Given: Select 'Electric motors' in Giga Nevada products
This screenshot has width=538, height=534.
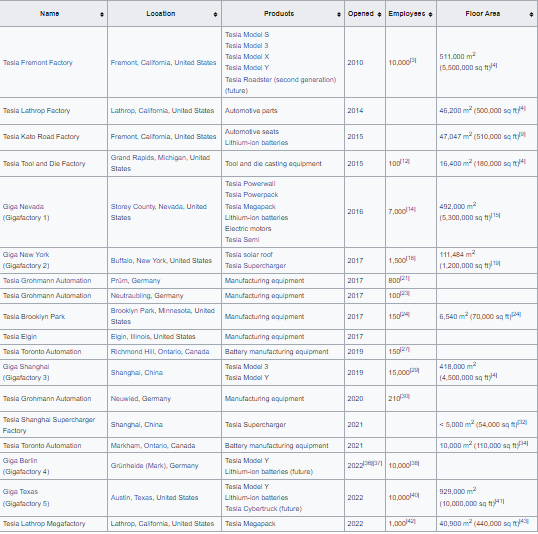Looking at the screenshot, I should click(248, 229).
